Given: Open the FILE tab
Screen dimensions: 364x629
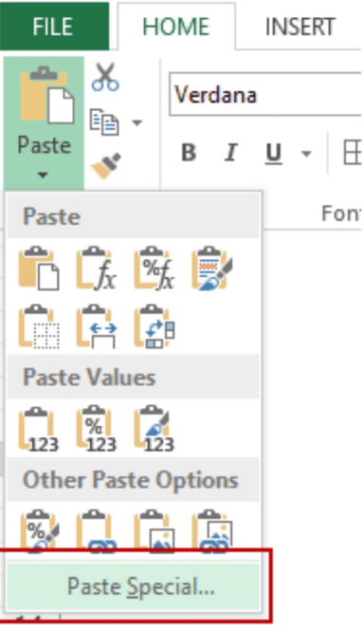Looking at the screenshot, I should (x=54, y=26).
